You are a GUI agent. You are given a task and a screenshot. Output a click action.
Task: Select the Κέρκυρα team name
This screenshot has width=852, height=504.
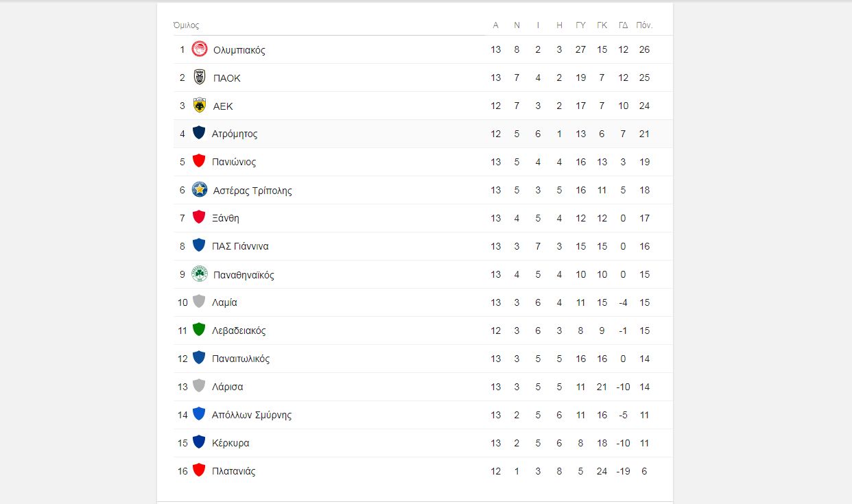point(230,443)
